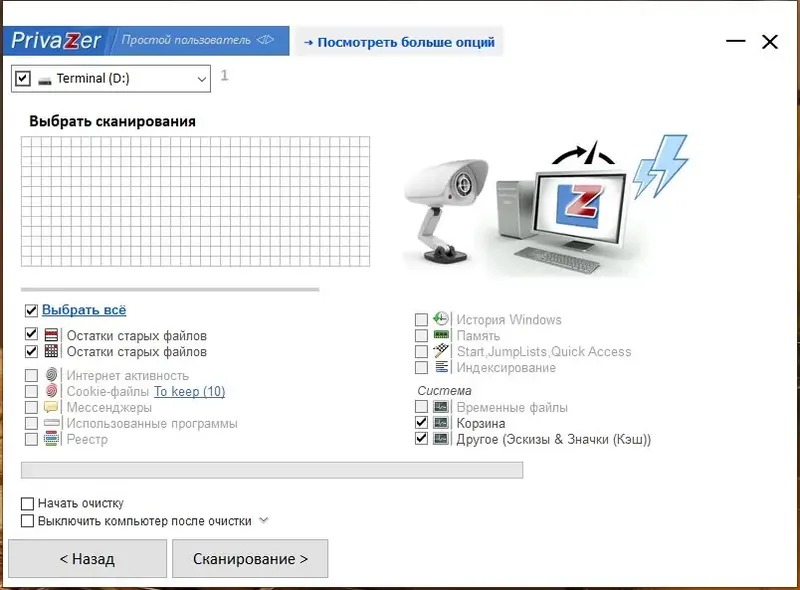The width and height of the screenshot is (800, 590).
Task: Click the Выбрать всё link
Action: (84, 310)
